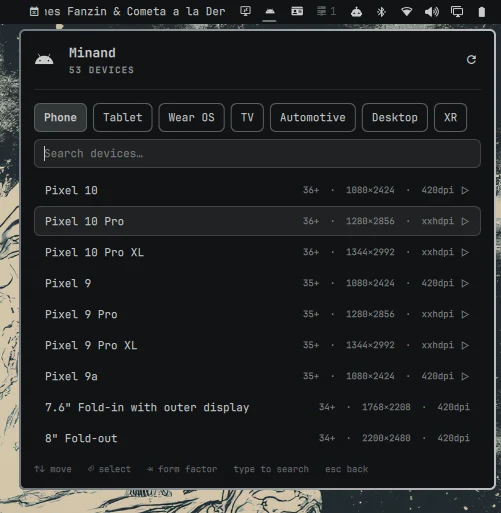The width and height of the screenshot is (501, 513).
Task: Click the calendar event icon in top bar
Action: [x=34, y=12]
